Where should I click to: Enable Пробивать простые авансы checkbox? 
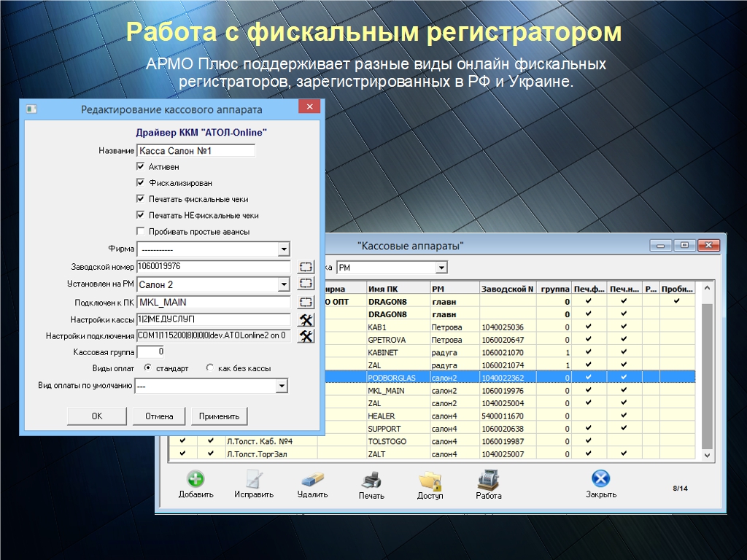pyautogui.click(x=141, y=232)
